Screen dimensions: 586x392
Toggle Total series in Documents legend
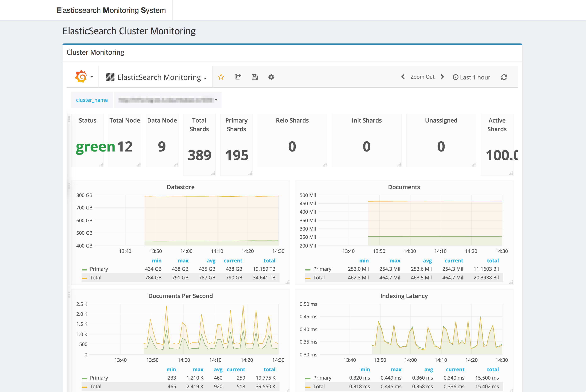coord(319,278)
